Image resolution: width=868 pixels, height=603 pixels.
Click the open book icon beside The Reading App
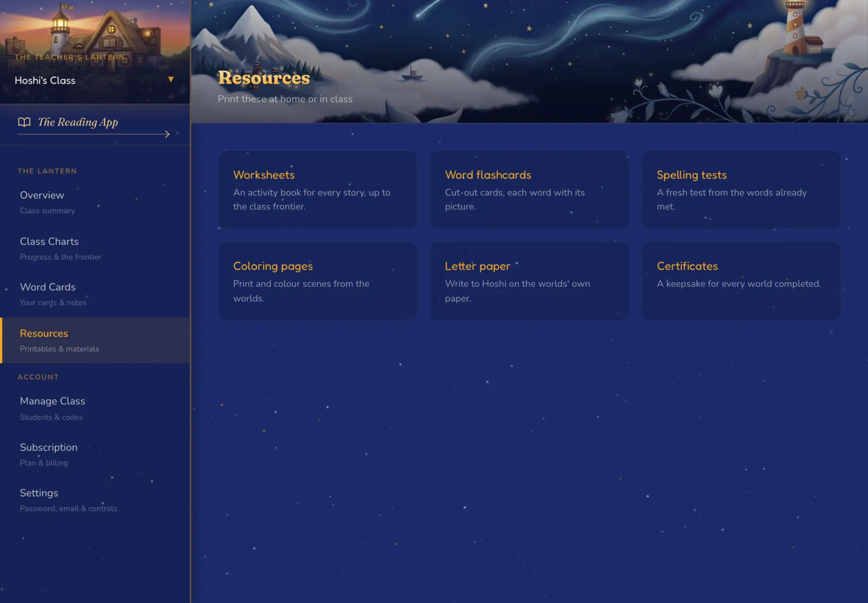point(24,122)
